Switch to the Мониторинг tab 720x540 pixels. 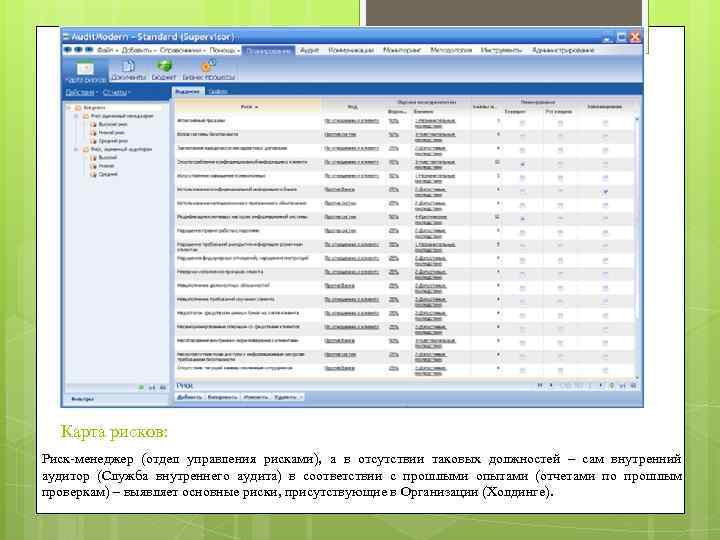402,50
